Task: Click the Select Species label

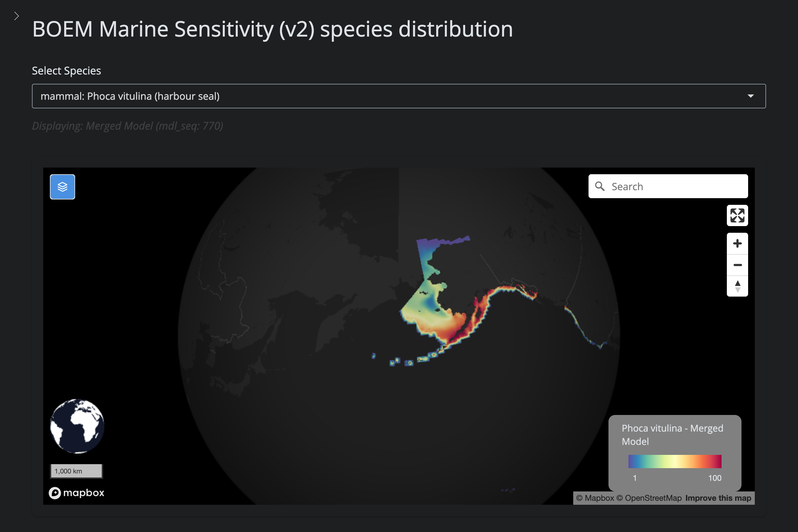Action: coord(66,70)
